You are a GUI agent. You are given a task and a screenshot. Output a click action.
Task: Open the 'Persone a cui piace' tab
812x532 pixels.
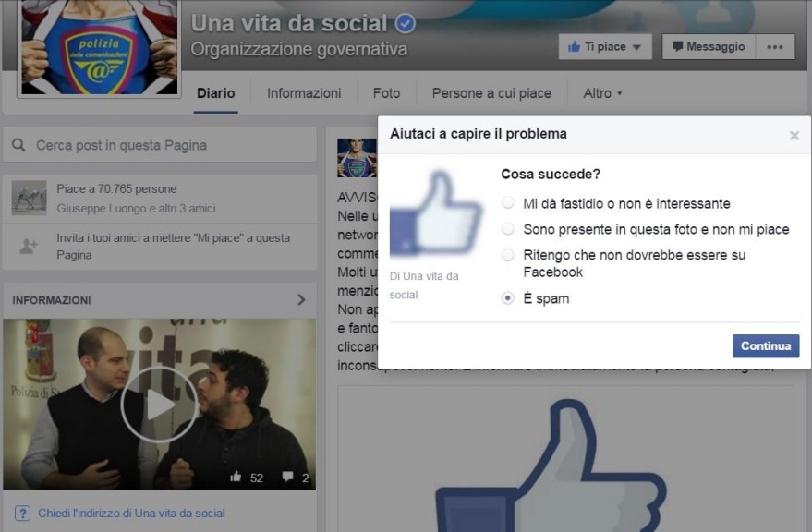[492, 93]
